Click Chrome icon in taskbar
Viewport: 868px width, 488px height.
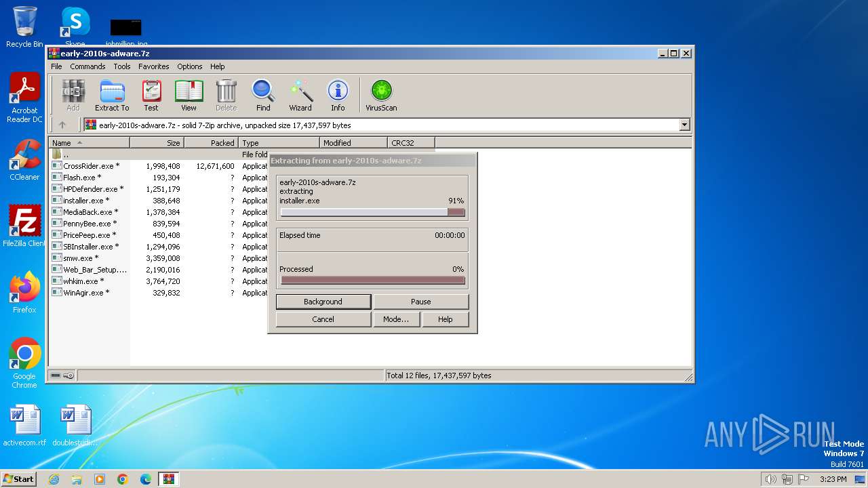click(x=123, y=479)
